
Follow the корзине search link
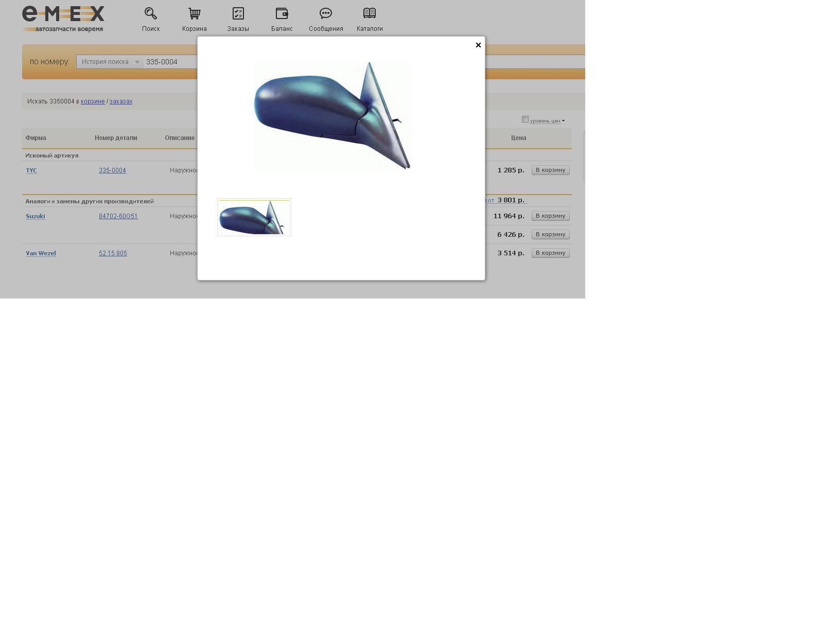click(x=93, y=101)
